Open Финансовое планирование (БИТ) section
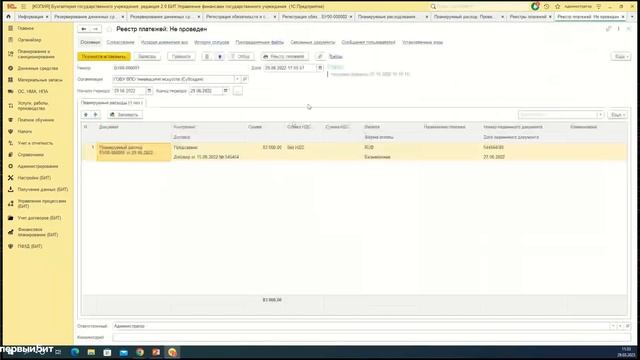 click(38, 232)
